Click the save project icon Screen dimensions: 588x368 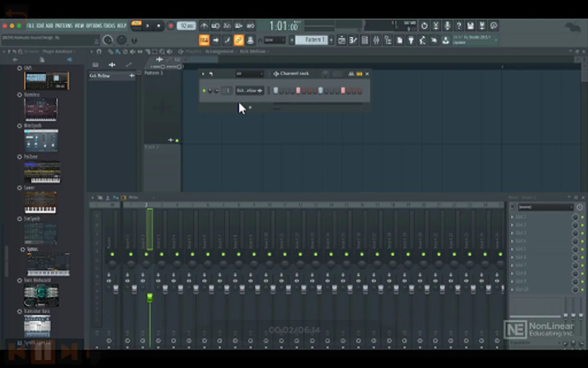pyautogui.click(x=470, y=26)
